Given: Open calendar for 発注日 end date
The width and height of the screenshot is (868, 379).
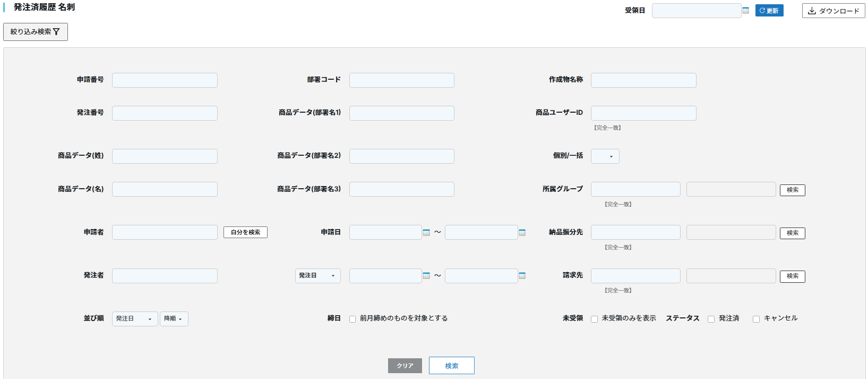Looking at the screenshot, I should [x=522, y=275].
